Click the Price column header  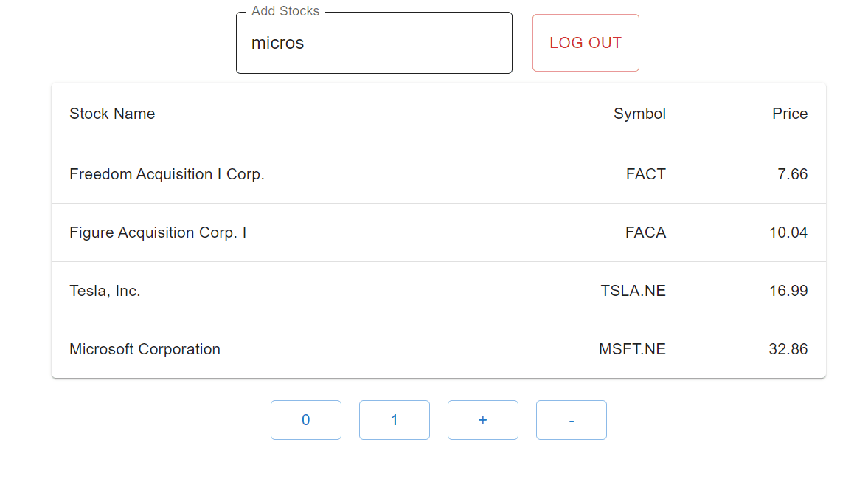click(790, 114)
